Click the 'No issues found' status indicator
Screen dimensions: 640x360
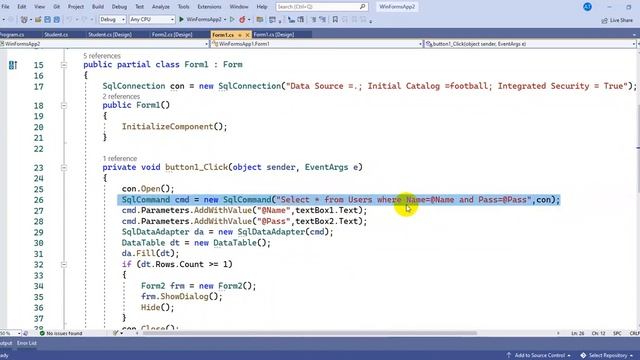tap(61, 333)
